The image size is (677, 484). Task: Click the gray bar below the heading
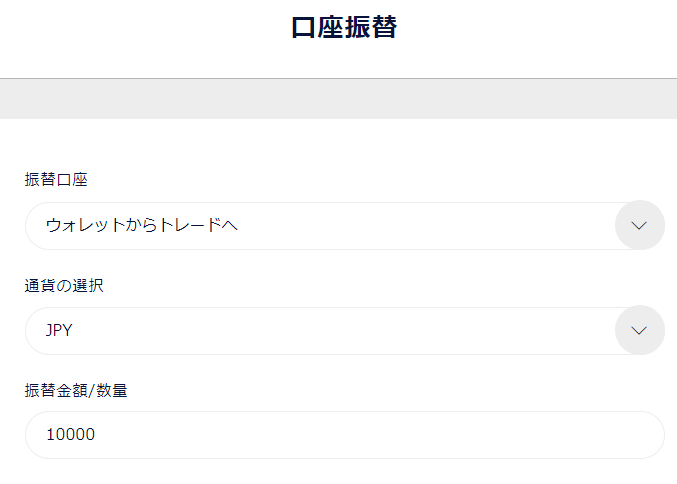click(338, 99)
